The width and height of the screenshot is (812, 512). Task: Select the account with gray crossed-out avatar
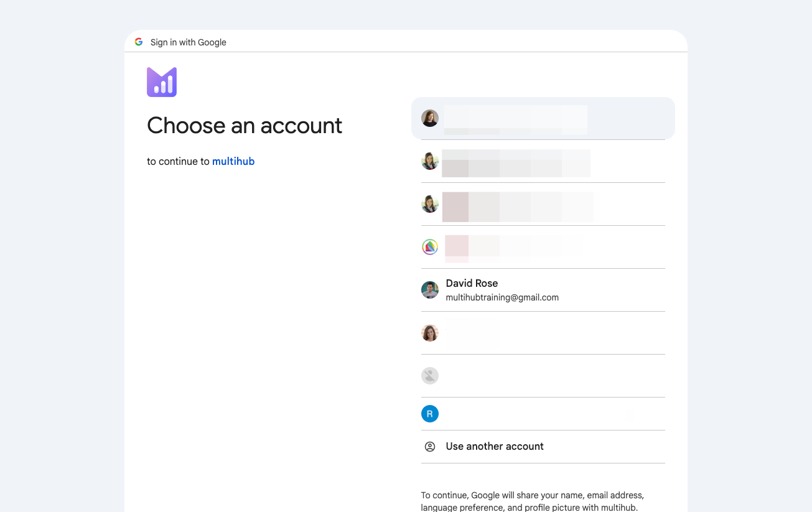click(x=543, y=376)
